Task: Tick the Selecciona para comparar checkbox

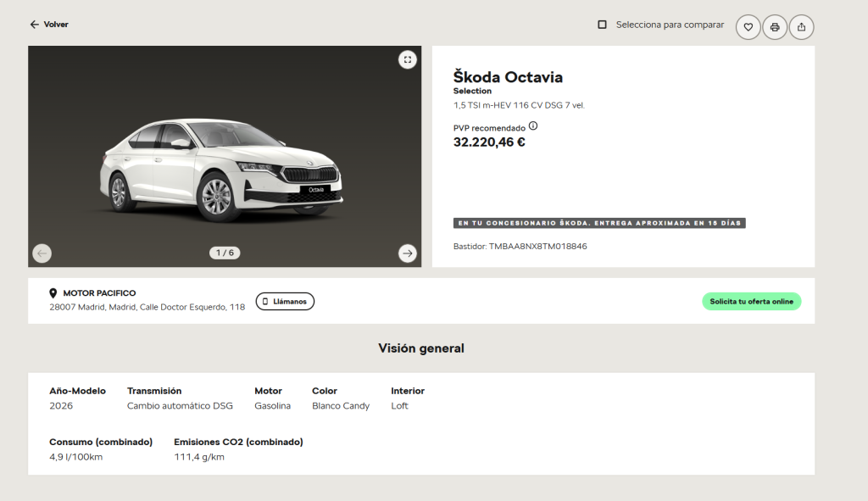Action: [602, 25]
